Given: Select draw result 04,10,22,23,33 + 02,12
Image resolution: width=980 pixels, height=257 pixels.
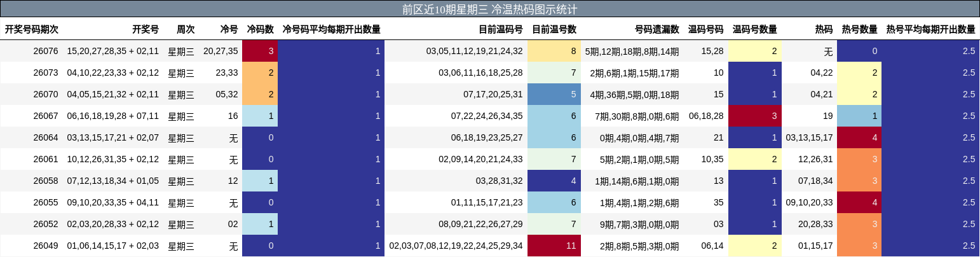Looking at the screenshot, I should pos(113,73).
